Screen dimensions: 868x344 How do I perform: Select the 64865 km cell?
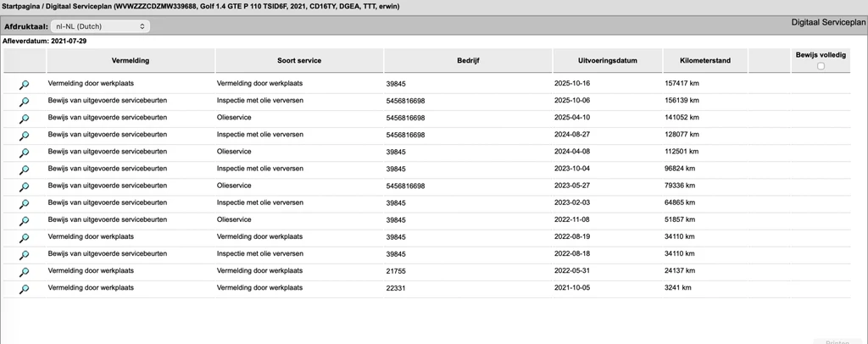coord(680,203)
